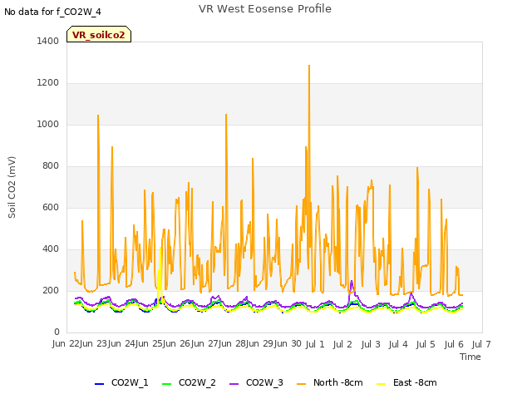Click the yellow East -8cm legend swatch
The width and height of the screenshot is (532, 399).
point(382,384)
